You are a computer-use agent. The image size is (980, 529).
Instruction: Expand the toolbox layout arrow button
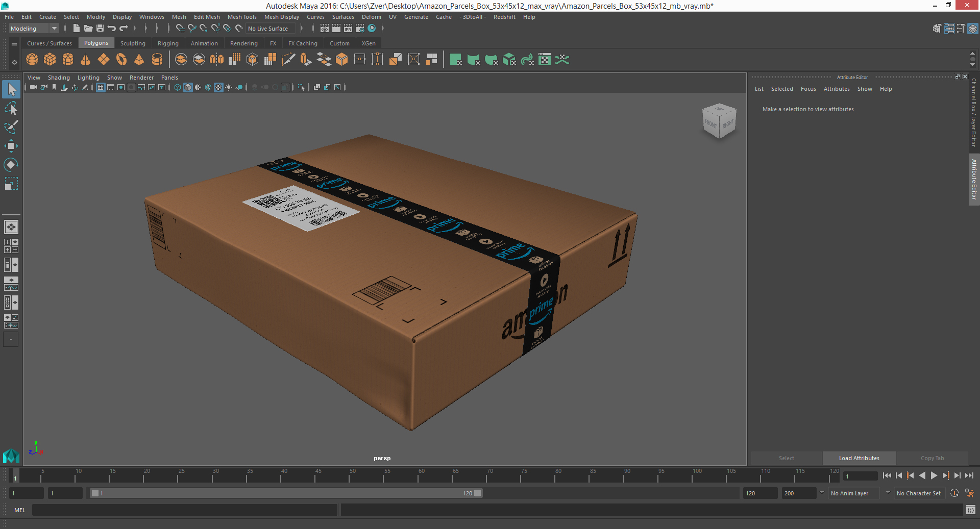tap(11, 339)
